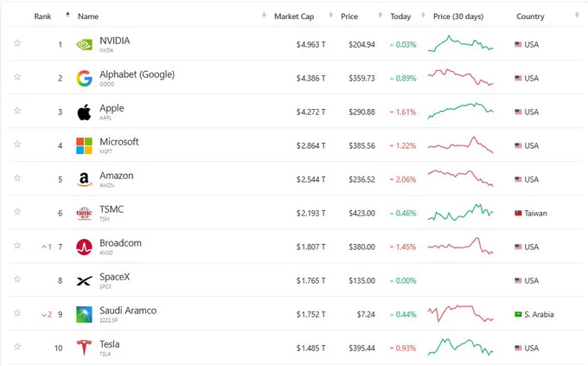The image size is (588, 366).
Task: Sort by Market Cap column arrows
Action: coord(330,15)
